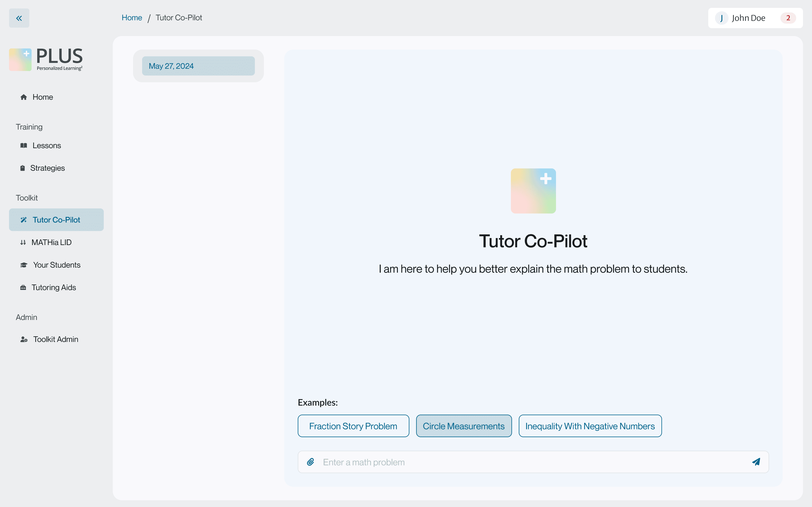
Task: Click the MATHia LID sort icon
Action: 23,243
